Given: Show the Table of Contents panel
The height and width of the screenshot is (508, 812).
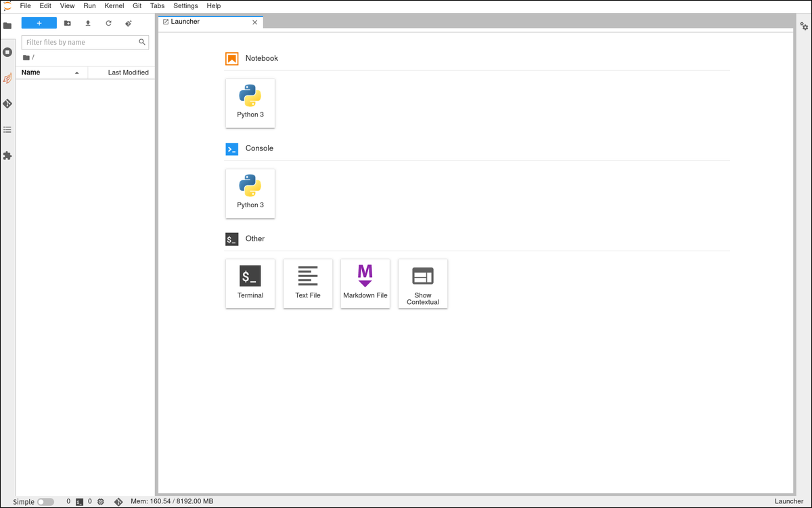Looking at the screenshot, I should tap(7, 129).
